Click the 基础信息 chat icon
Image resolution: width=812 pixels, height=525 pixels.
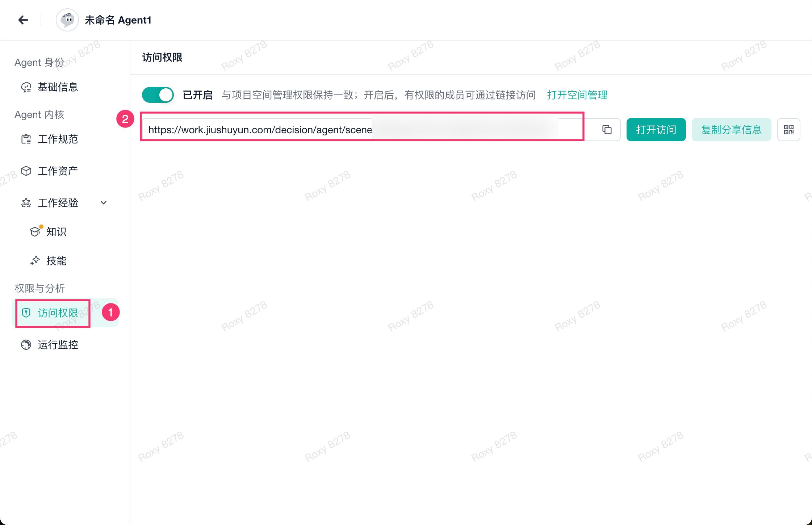26,87
